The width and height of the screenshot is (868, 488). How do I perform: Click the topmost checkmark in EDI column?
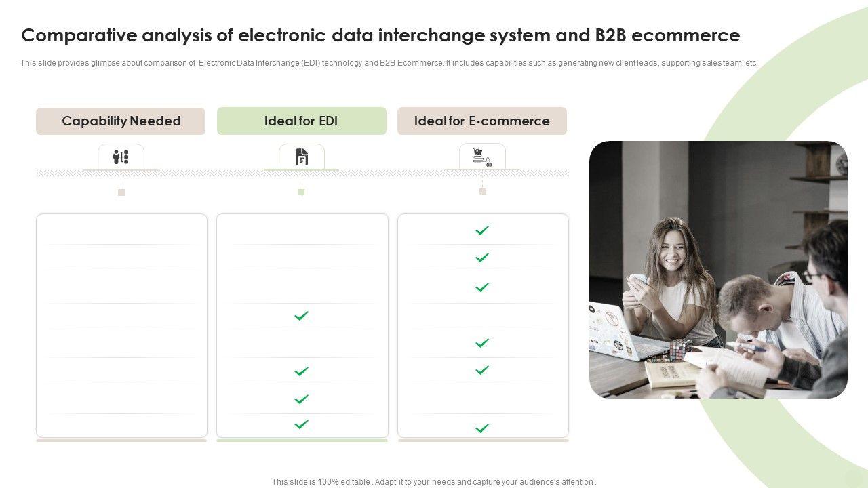pyautogui.click(x=302, y=316)
